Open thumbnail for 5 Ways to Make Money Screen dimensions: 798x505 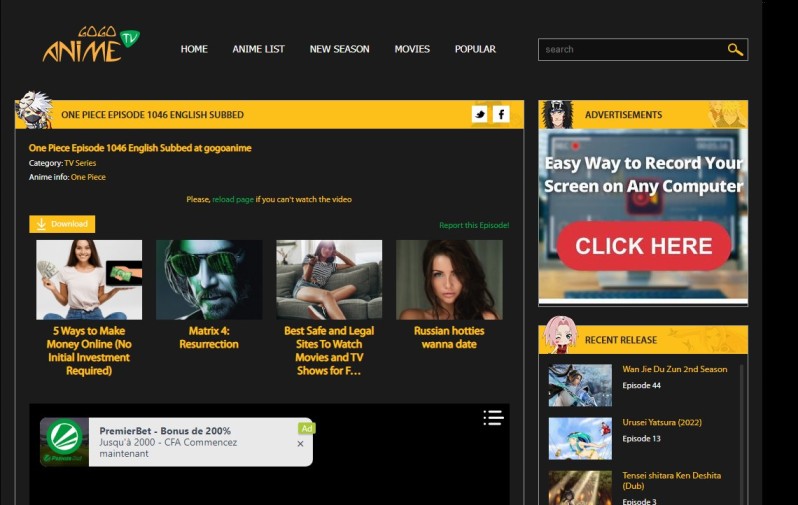coord(89,279)
